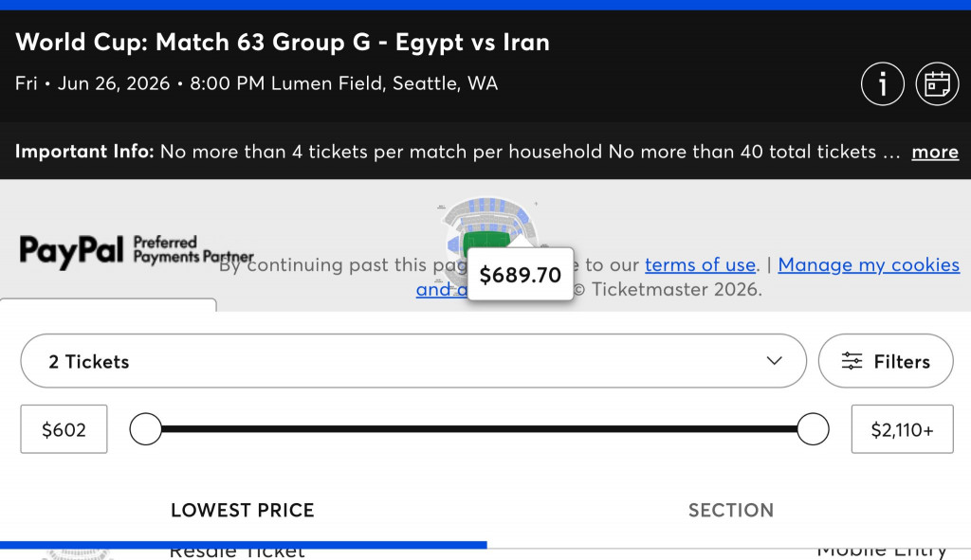Expand Important Info with the more link

pos(935,152)
